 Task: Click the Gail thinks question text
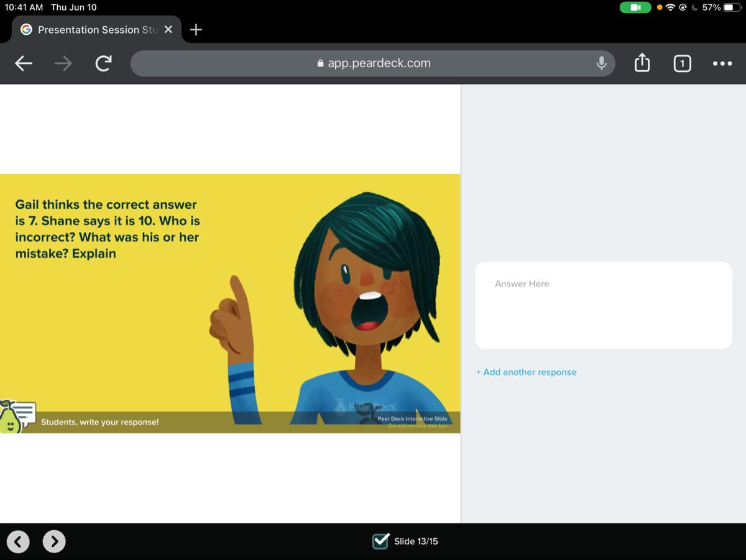[x=108, y=229]
